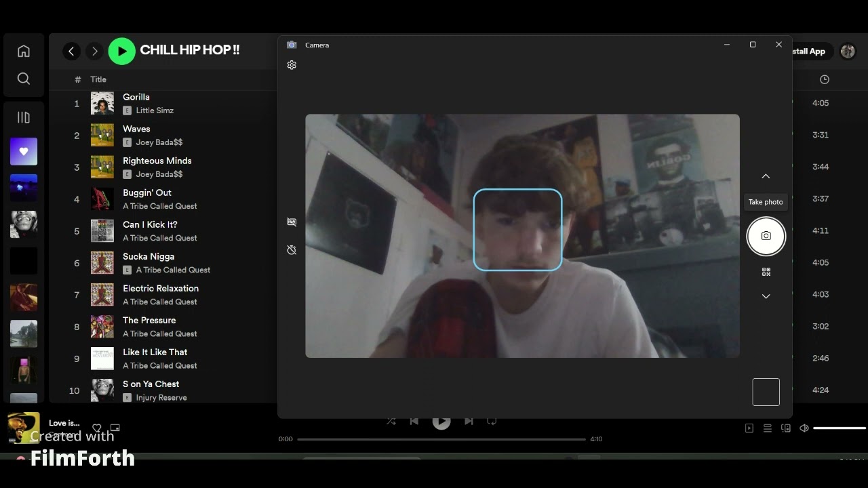Skip to previous track in Spotify
Screen dimensions: 868x488
[414, 421]
